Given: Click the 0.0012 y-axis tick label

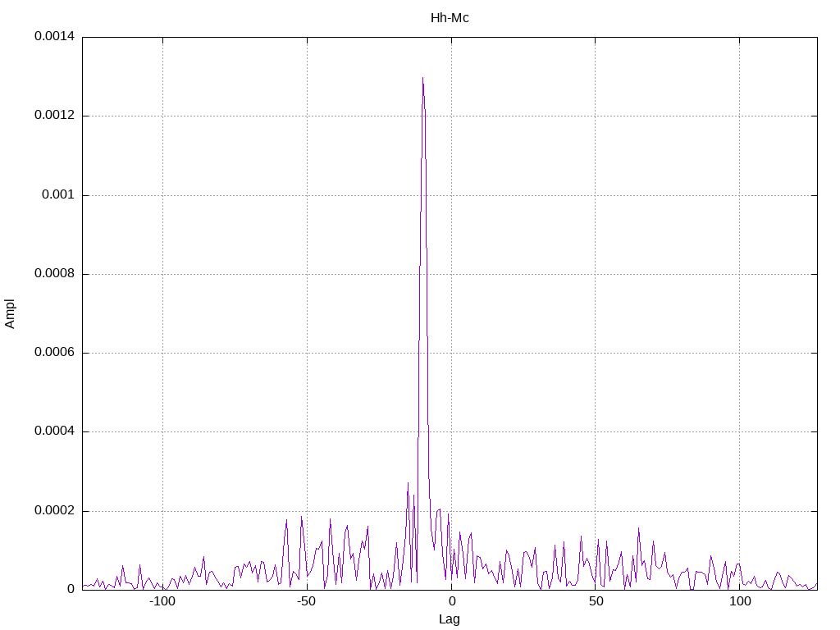Looking at the screenshot, I should (x=54, y=115).
